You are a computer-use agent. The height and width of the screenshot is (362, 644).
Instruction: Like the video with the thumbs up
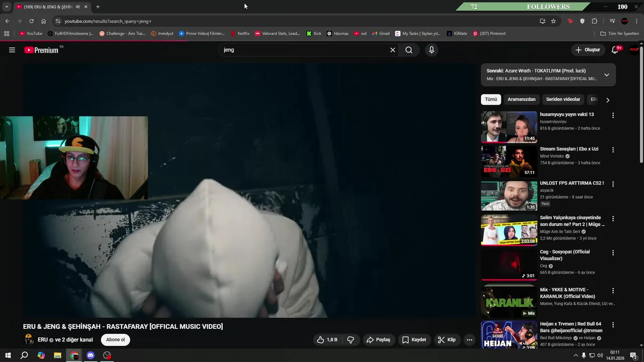click(x=327, y=340)
